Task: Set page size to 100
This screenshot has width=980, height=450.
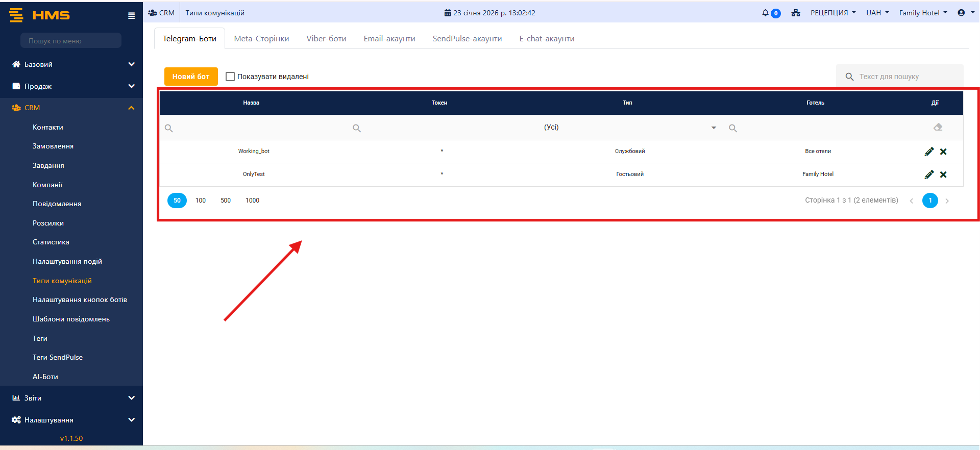Action: [201, 201]
